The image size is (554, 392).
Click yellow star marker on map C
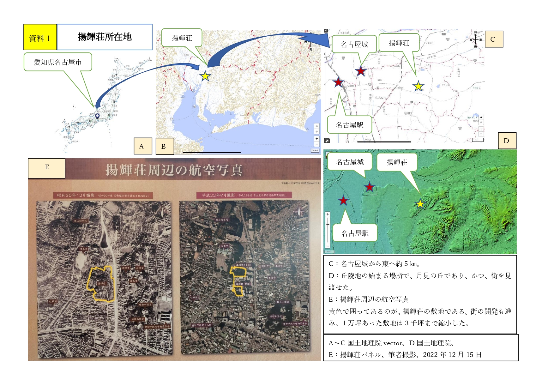pos(418,86)
